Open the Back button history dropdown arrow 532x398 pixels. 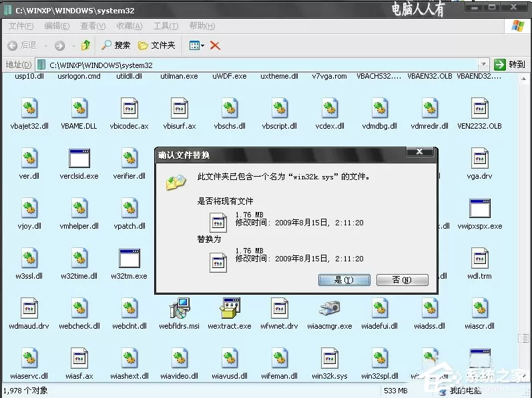pyautogui.click(x=46, y=45)
